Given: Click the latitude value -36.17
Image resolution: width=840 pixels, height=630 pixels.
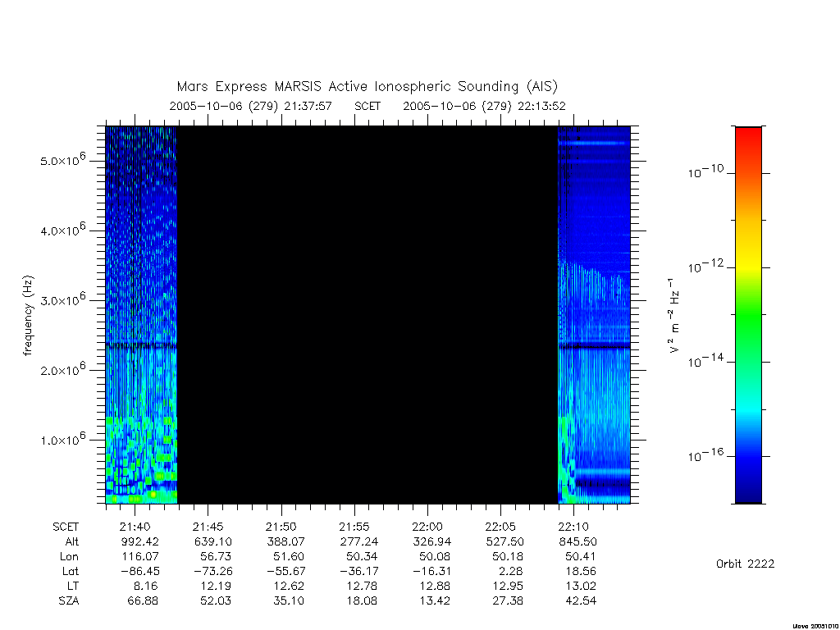Looking at the screenshot, I should click(359, 572).
